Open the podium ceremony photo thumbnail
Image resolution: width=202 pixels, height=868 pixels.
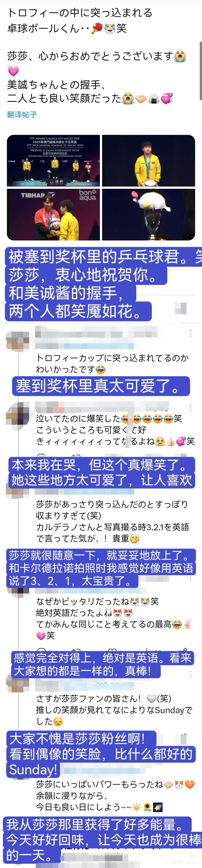(53, 161)
